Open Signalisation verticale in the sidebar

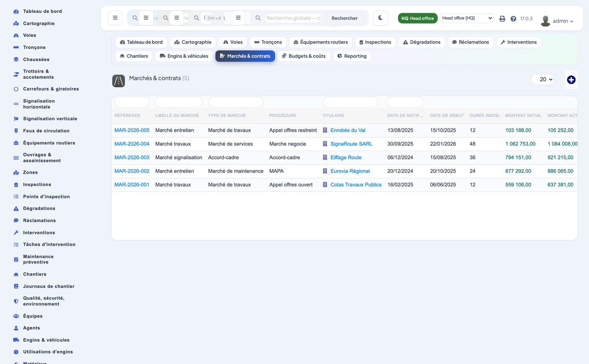pyautogui.click(x=50, y=119)
